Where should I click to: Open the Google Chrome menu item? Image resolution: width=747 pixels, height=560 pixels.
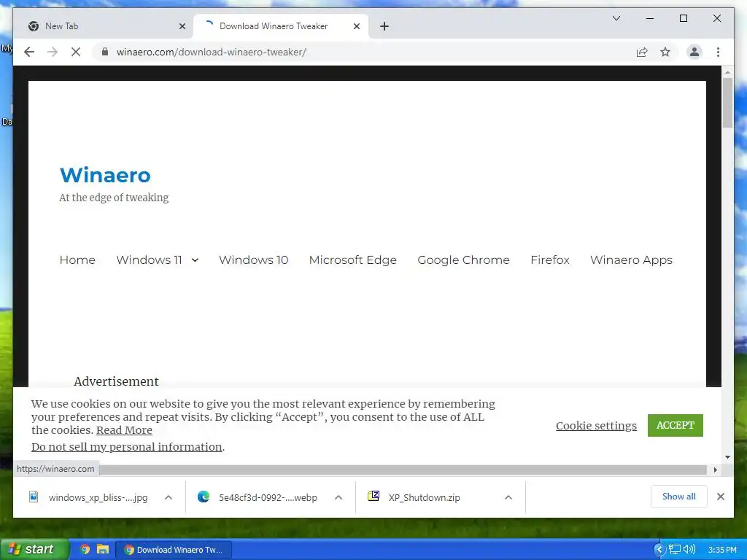(463, 260)
